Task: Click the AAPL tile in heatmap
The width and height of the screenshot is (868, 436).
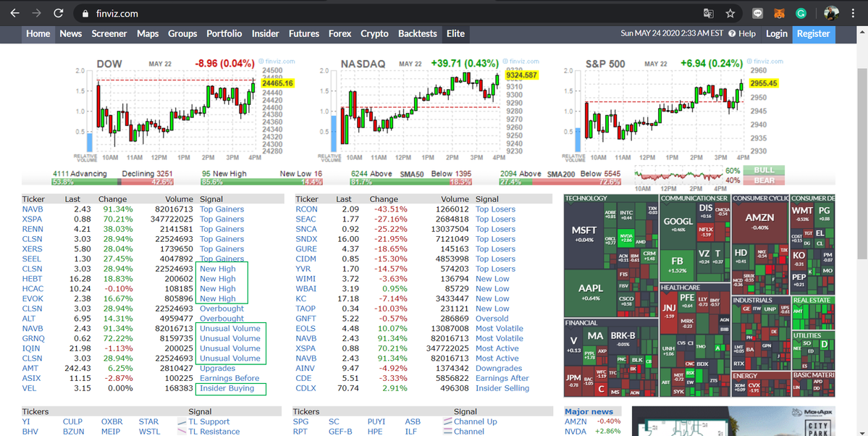Action: click(x=589, y=292)
